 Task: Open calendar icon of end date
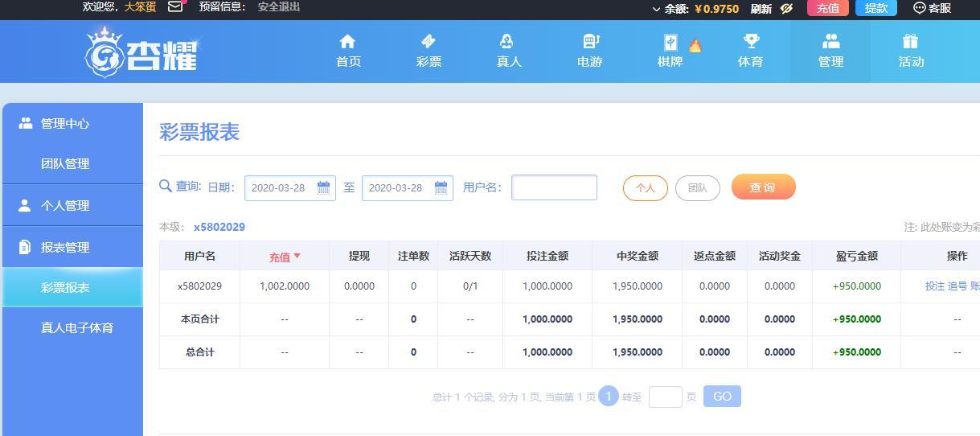pyautogui.click(x=441, y=187)
